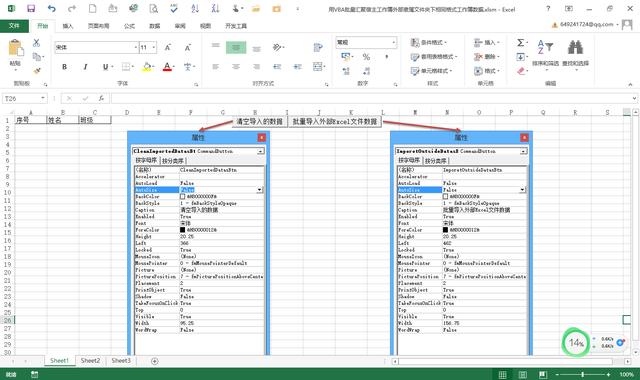The width and height of the screenshot is (640, 380).
Task: Toggle wrap text for cells
Action: [318, 48]
